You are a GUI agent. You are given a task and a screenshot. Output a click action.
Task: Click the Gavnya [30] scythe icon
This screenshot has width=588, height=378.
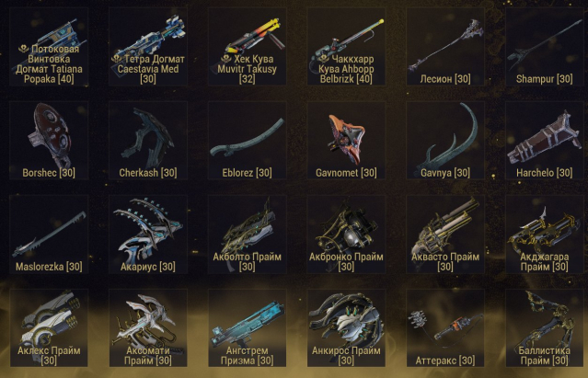coord(445,141)
